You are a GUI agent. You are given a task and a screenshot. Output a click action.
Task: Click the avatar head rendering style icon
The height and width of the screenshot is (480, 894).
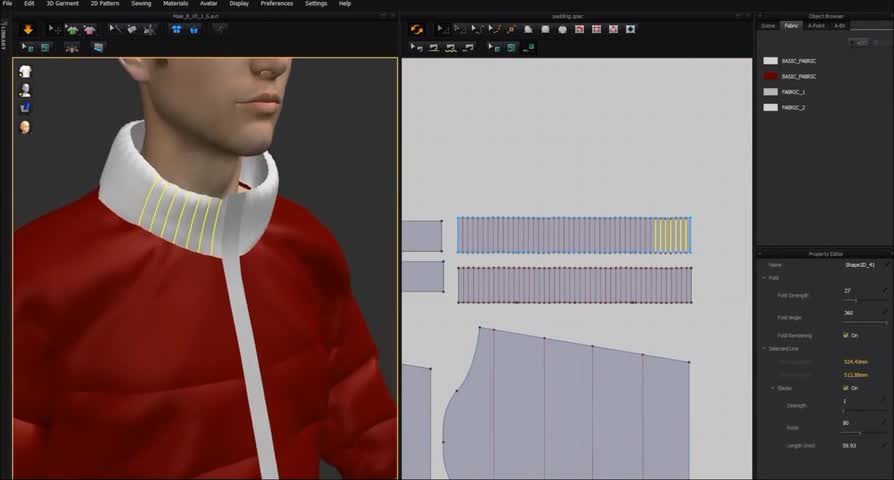pyautogui.click(x=25, y=127)
